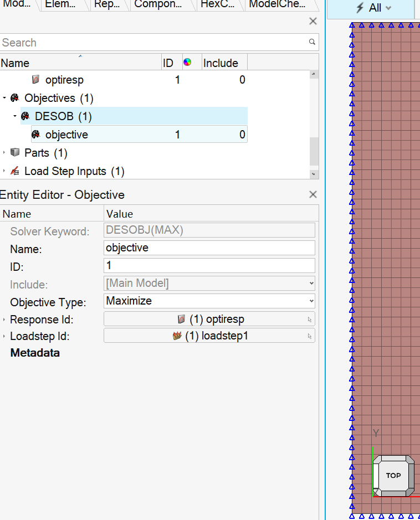Click the Solver Keyword DESOBJ(MAX) field
The image size is (420, 520).
[x=209, y=230]
